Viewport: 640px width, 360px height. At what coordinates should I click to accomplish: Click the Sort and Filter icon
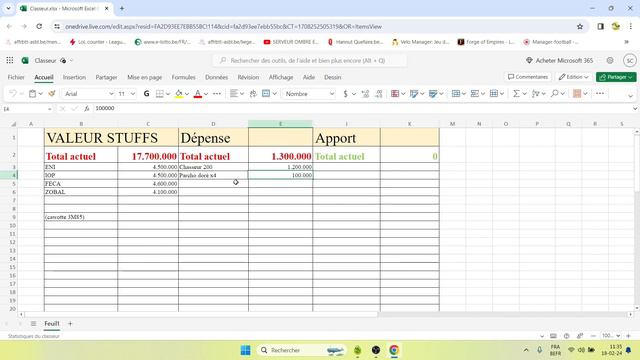coord(536,94)
